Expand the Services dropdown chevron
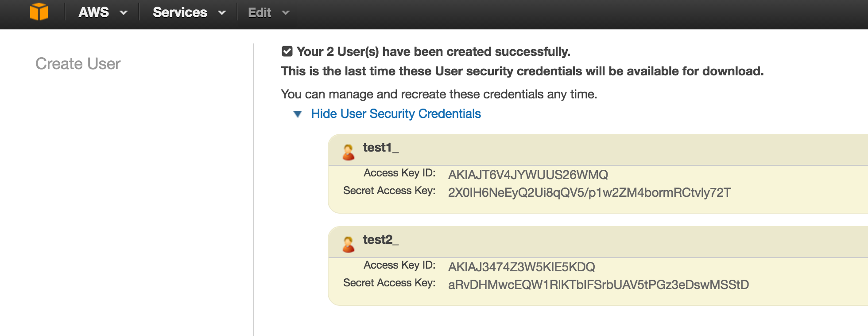 pos(222,13)
